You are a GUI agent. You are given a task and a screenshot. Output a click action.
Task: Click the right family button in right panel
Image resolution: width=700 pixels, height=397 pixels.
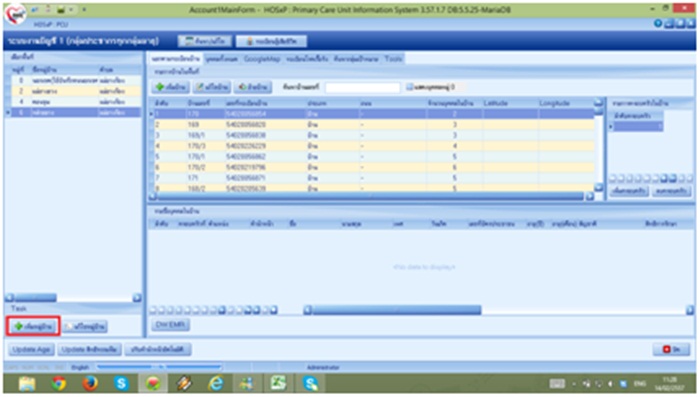click(671, 191)
